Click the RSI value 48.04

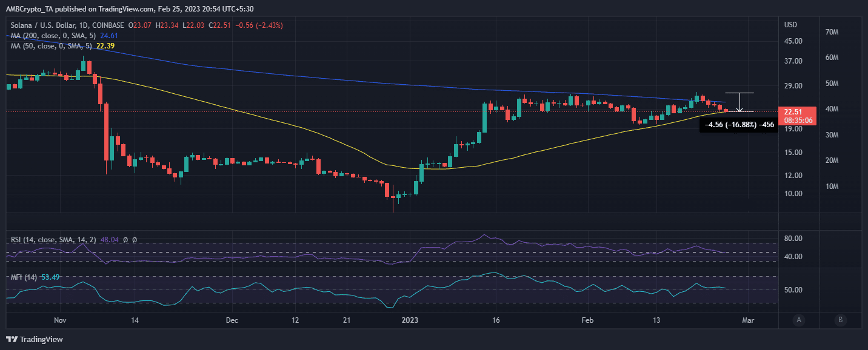click(x=109, y=240)
